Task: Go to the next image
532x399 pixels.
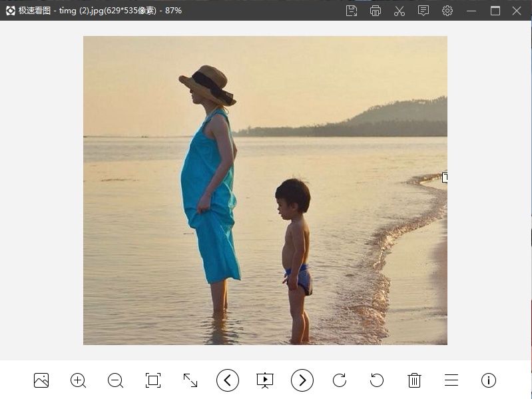Action: click(x=302, y=380)
